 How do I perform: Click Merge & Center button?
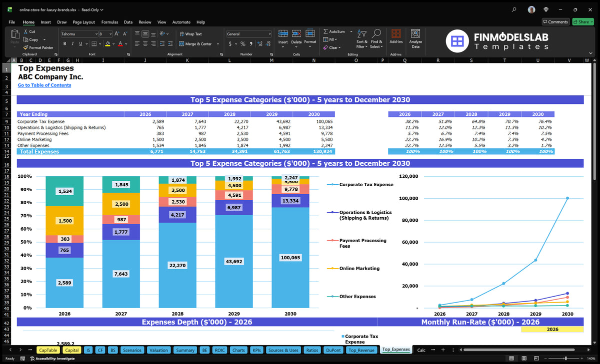pyautogui.click(x=195, y=44)
